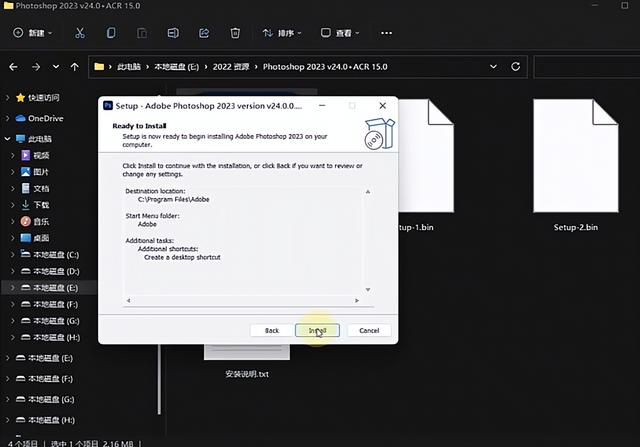Click 本地磁盘 (E:) in the address breadcrumb
640x447 pixels.
click(x=176, y=67)
